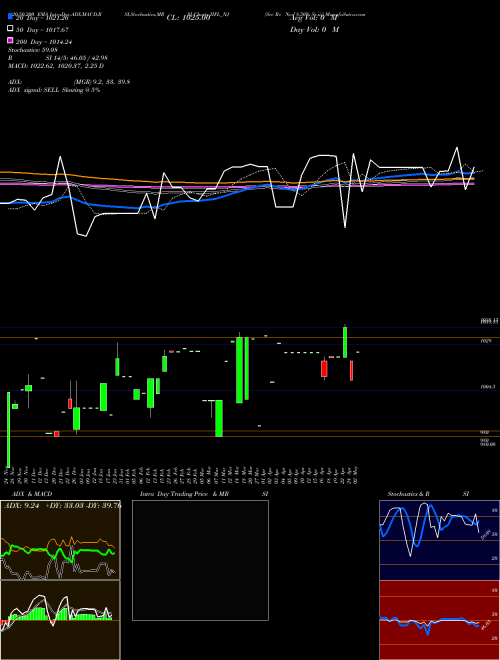Open the MACD histogram chart panel
This screenshot has width=500, height=660.
[x=60, y=620]
